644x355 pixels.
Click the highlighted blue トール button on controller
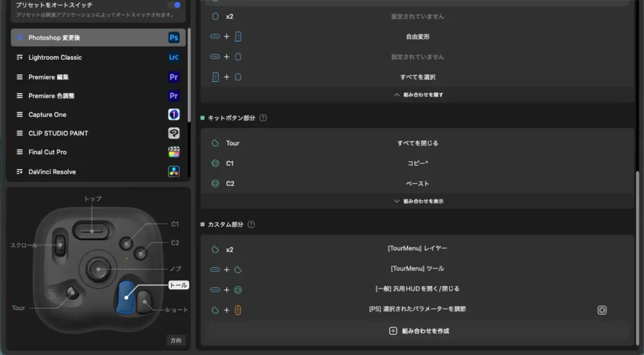pos(125,297)
